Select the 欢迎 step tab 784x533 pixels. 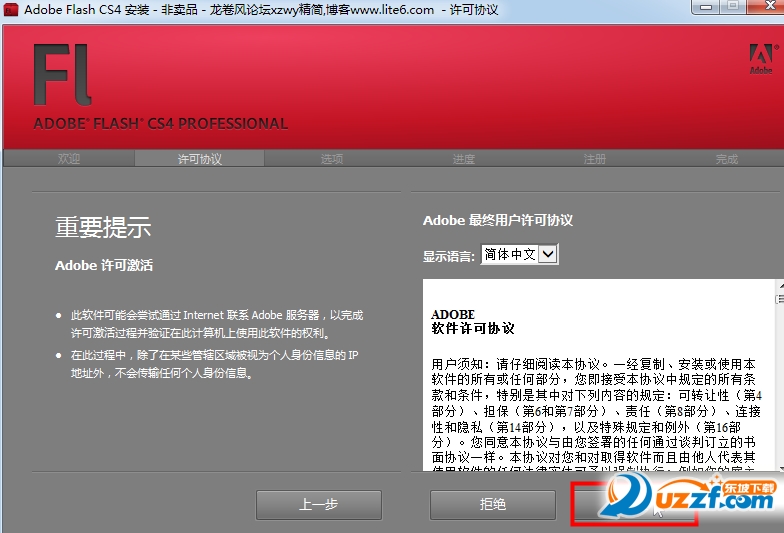[x=69, y=158]
